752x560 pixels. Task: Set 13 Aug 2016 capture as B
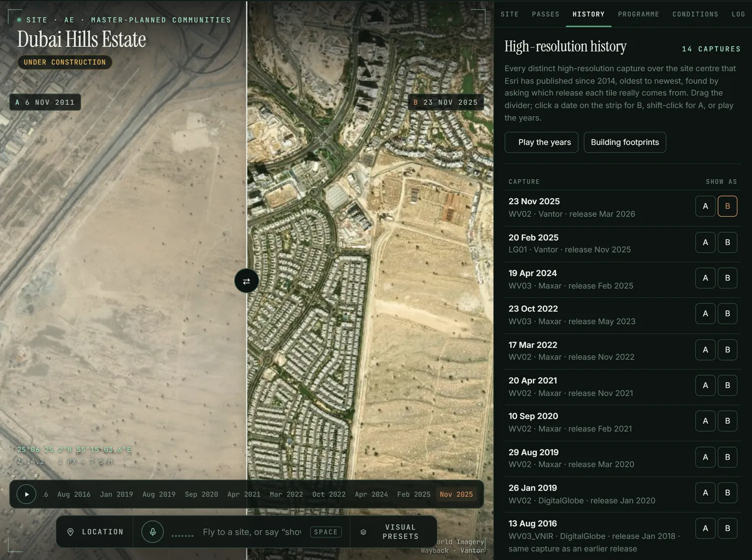click(727, 528)
